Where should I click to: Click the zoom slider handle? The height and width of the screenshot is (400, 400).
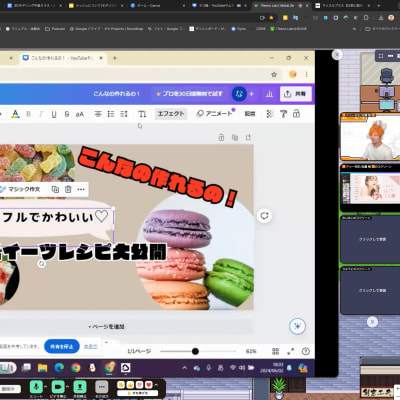[x=195, y=351]
